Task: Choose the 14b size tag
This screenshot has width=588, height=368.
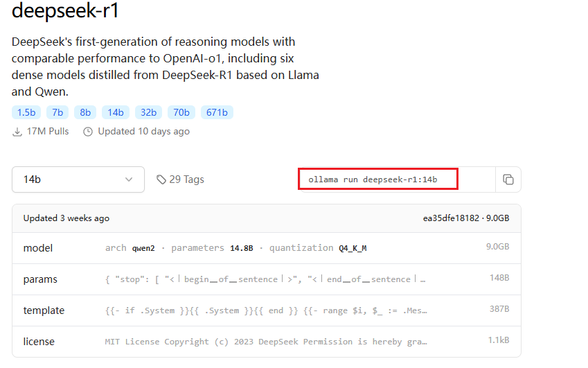Action: tap(116, 112)
